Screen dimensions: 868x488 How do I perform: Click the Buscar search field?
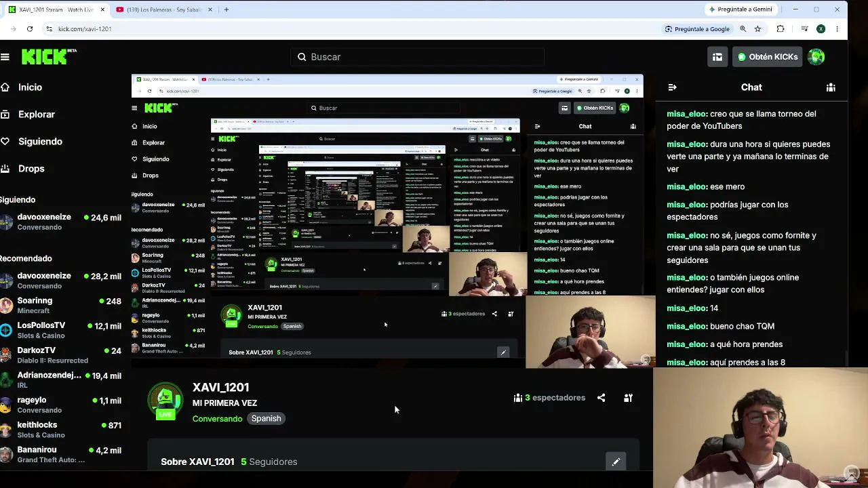(x=417, y=57)
